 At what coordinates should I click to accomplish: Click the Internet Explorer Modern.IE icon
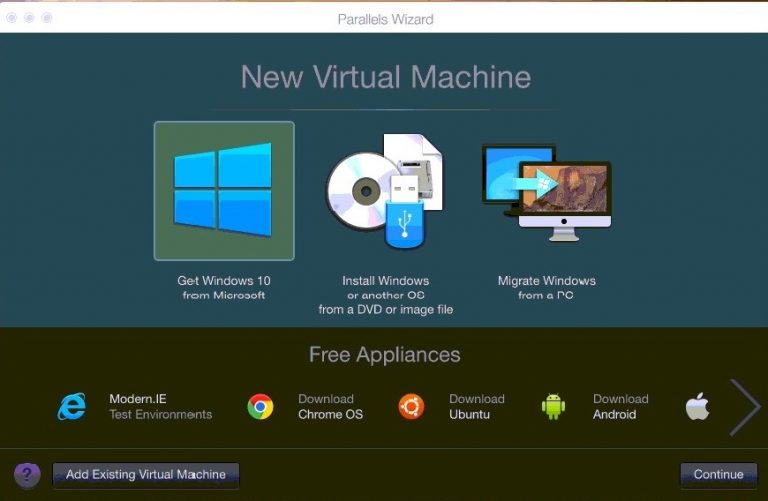[x=72, y=406]
